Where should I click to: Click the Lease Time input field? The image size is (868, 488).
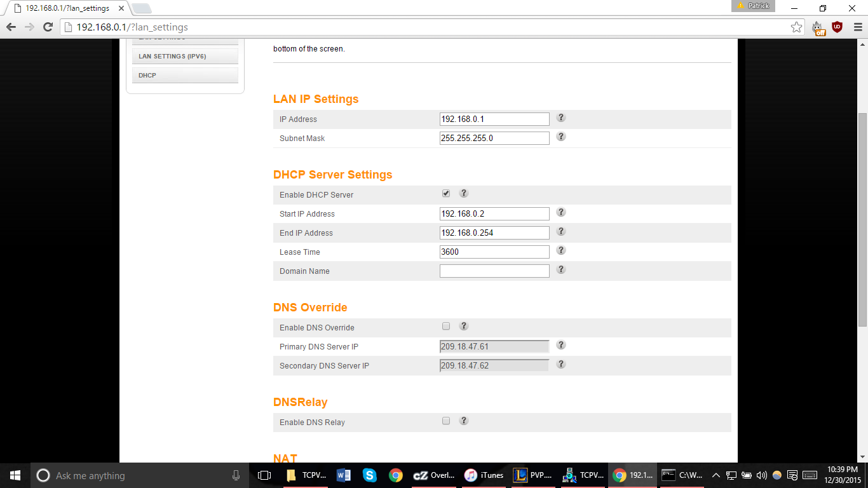click(x=494, y=252)
